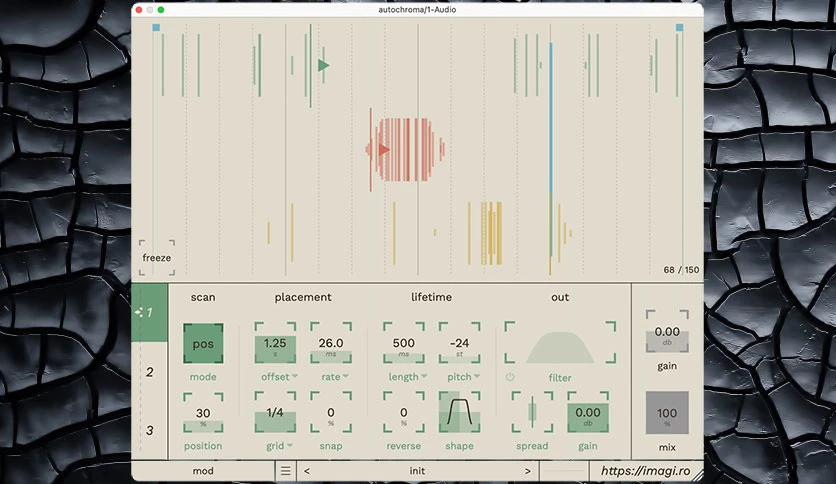Click the grid value 1/4
The height and width of the screenshot is (484, 836).
(275, 413)
